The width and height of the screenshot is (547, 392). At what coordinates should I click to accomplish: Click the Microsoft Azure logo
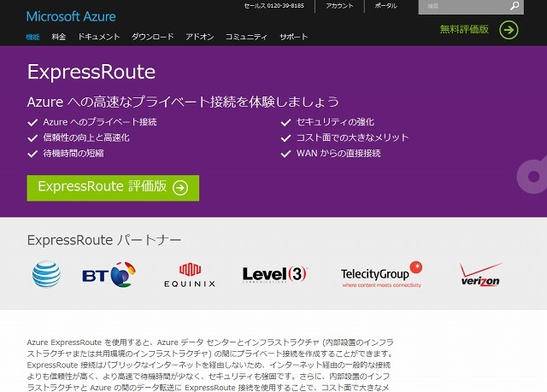[71, 16]
